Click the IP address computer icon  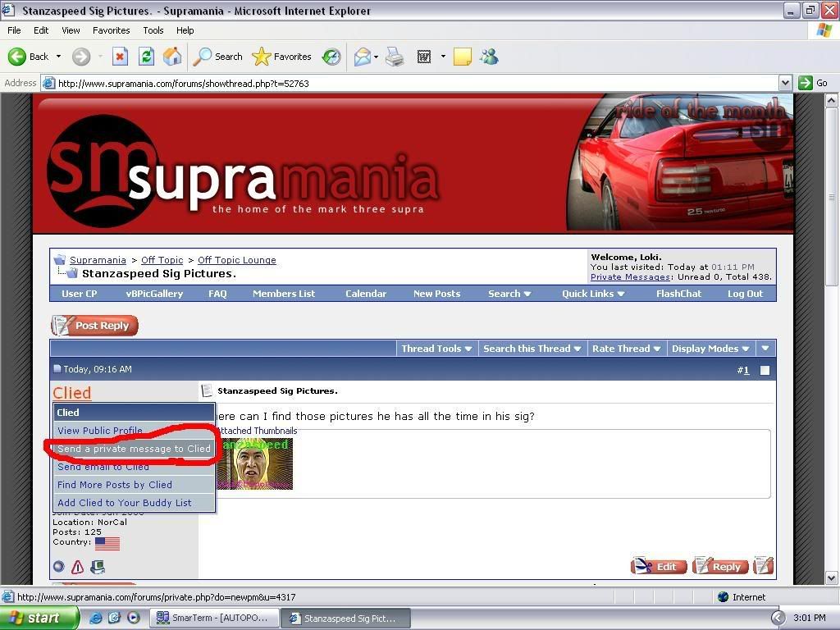tap(98, 567)
